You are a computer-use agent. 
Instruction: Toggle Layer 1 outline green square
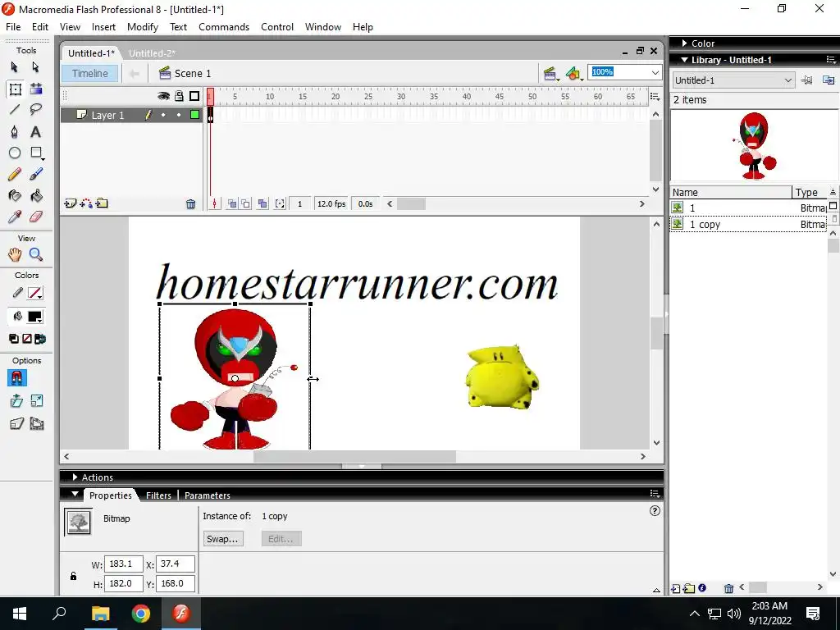click(x=194, y=115)
